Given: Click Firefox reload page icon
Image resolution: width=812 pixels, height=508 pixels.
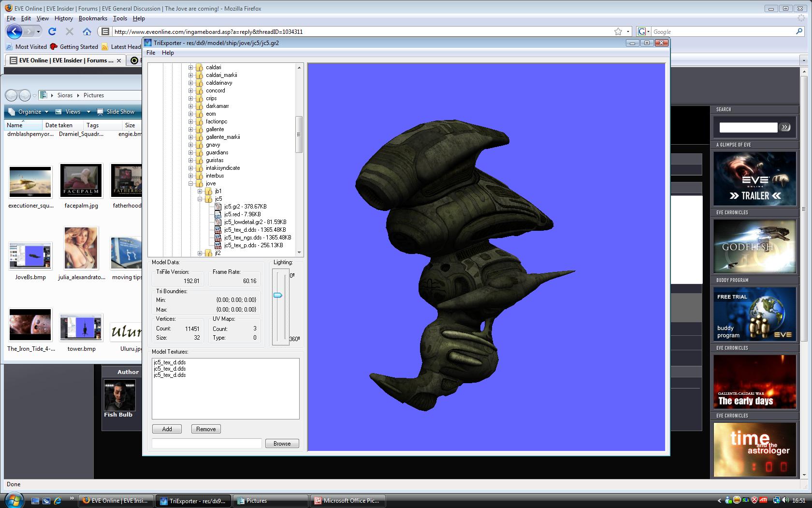Looking at the screenshot, I should (x=52, y=31).
